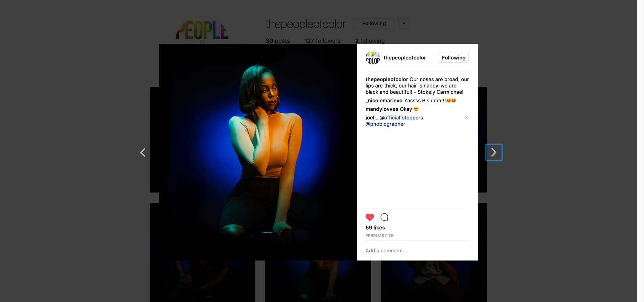Open @phoblographer mention link
Viewport: 644px width, 302px height.
pyautogui.click(x=385, y=124)
